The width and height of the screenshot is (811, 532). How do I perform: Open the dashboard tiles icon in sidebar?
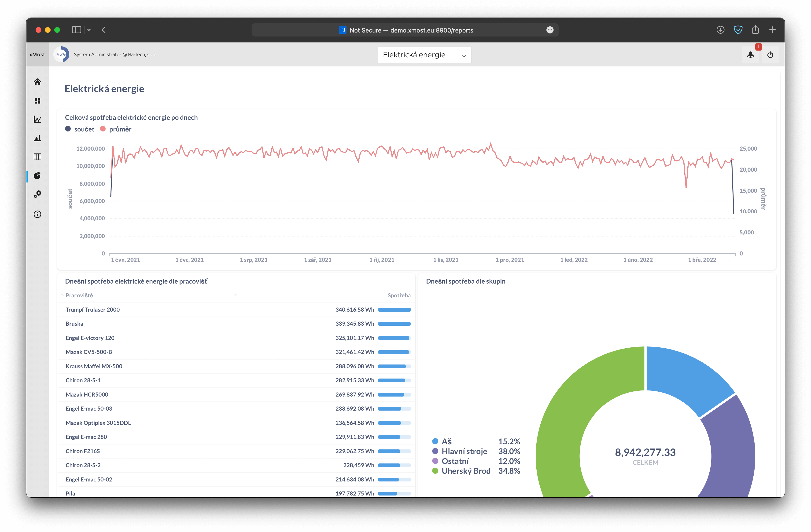pyautogui.click(x=37, y=101)
